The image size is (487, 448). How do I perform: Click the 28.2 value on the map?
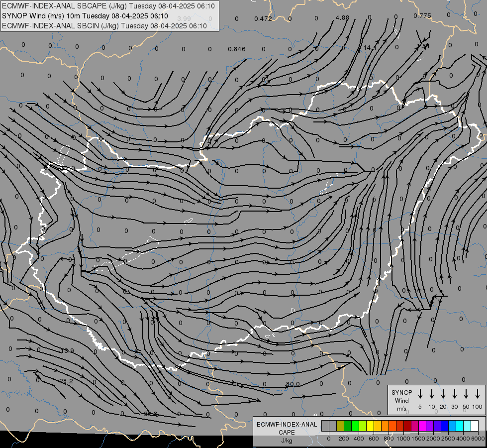click(66, 381)
